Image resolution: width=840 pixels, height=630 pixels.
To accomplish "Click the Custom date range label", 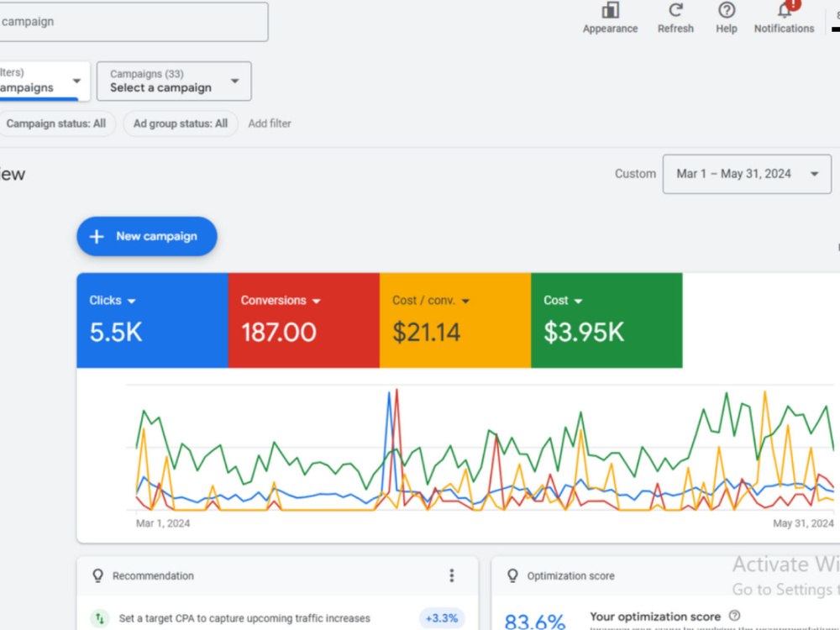I will pos(635,174).
